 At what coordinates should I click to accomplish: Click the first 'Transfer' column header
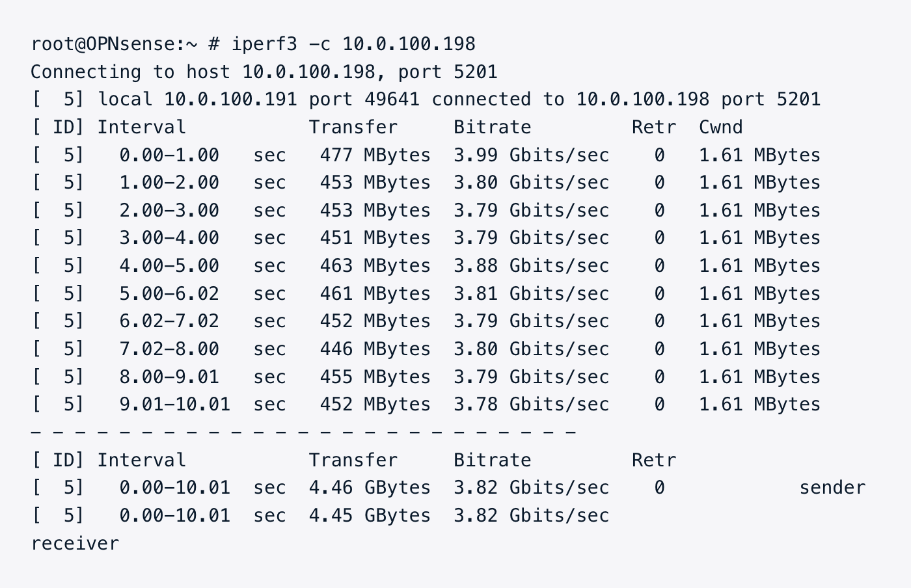tap(353, 127)
